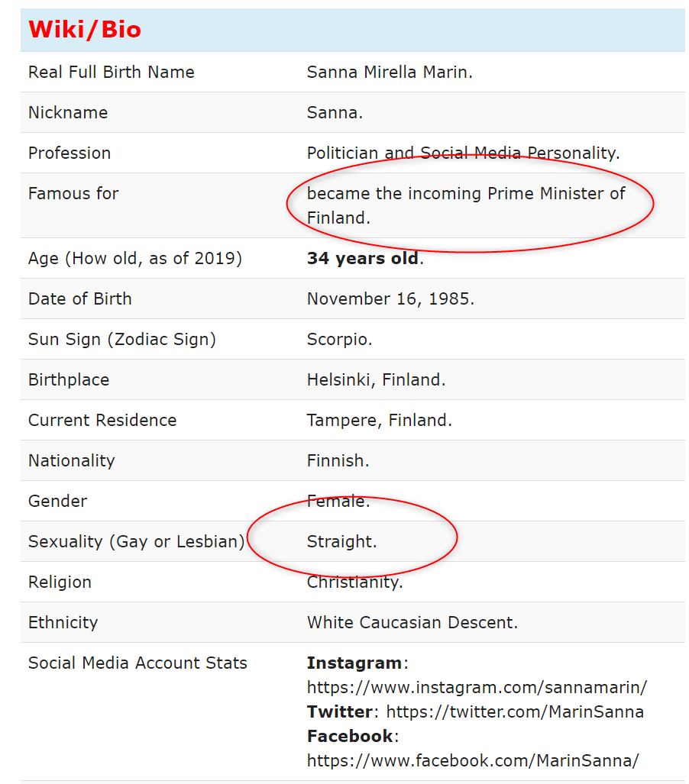Click the White Caucasian Descent text
689x784 pixels.
click(x=412, y=622)
